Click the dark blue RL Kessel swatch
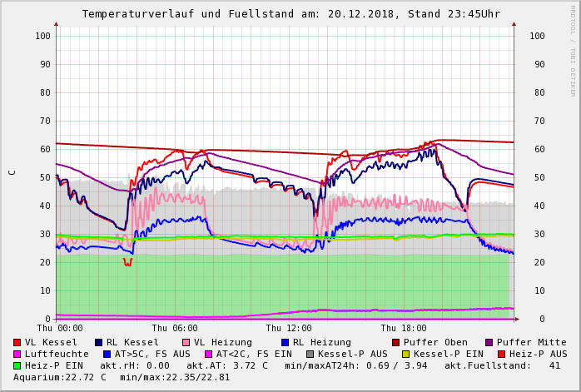The height and width of the screenshot is (392, 581). pyautogui.click(x=99, y=343)
